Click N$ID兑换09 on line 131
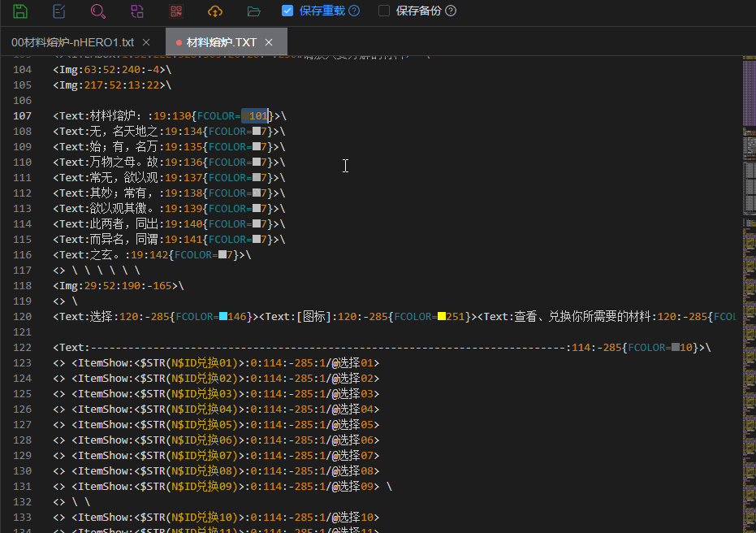This screenshot has height=533, width=756. pos(205,486)
